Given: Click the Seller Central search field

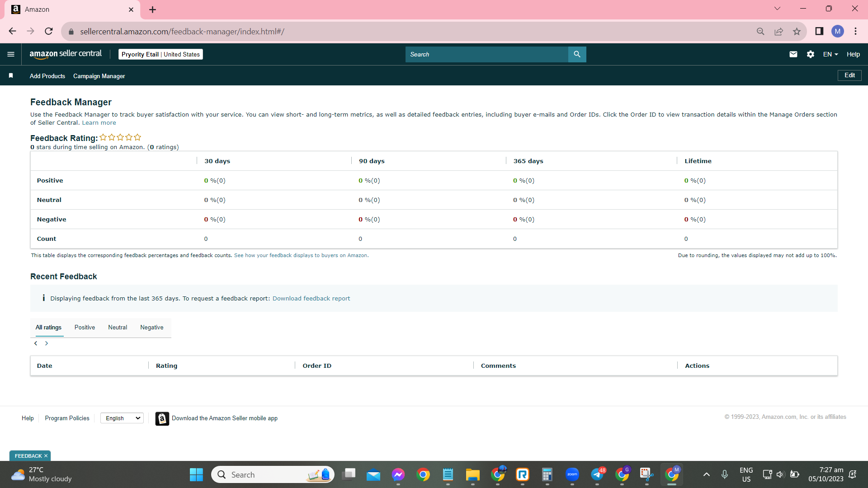Looking at the screenshot, I should click(x=486, y=54).
